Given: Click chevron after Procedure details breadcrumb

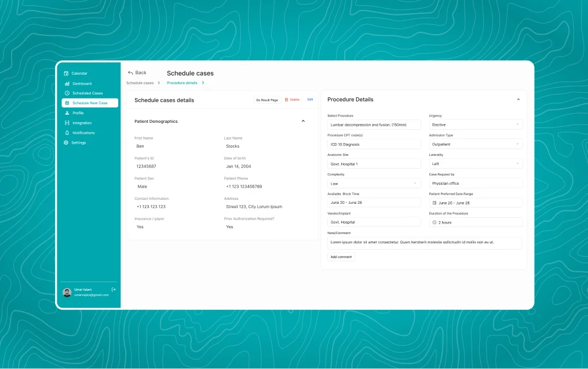Looking at the screenshot, I should coord(203,83).
